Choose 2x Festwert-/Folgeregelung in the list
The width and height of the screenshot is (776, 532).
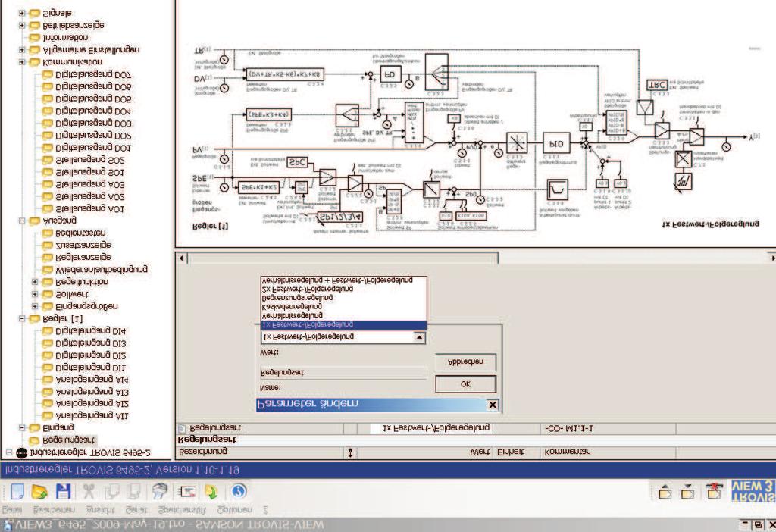(343, 289)
